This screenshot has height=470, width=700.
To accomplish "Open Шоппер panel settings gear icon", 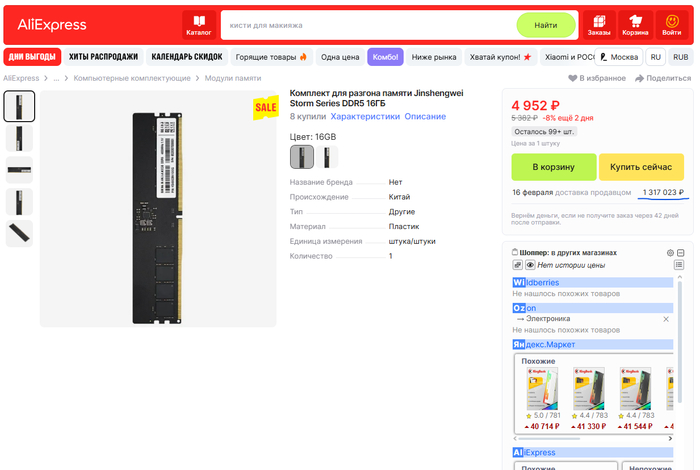I will 670,253.
